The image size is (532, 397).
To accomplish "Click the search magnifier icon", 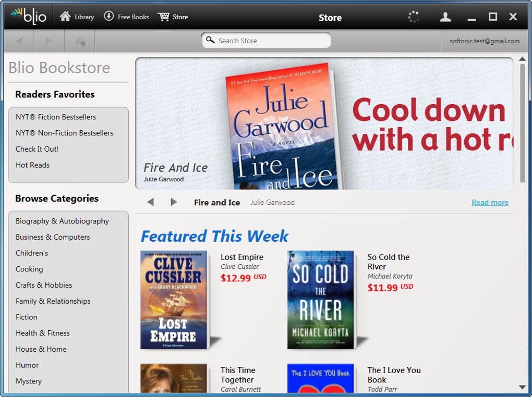I will point(210,40).
